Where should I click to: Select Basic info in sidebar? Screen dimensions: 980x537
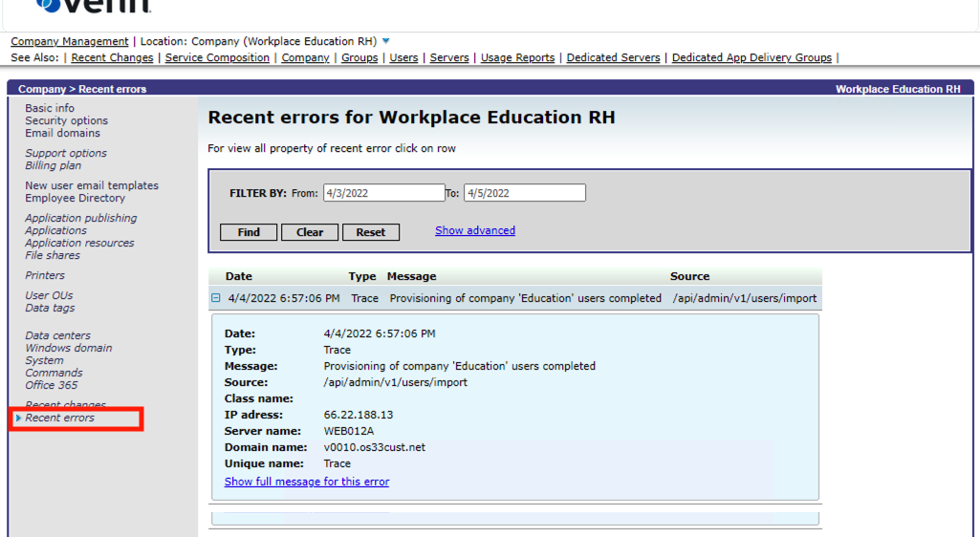click(x=50, y=108)
